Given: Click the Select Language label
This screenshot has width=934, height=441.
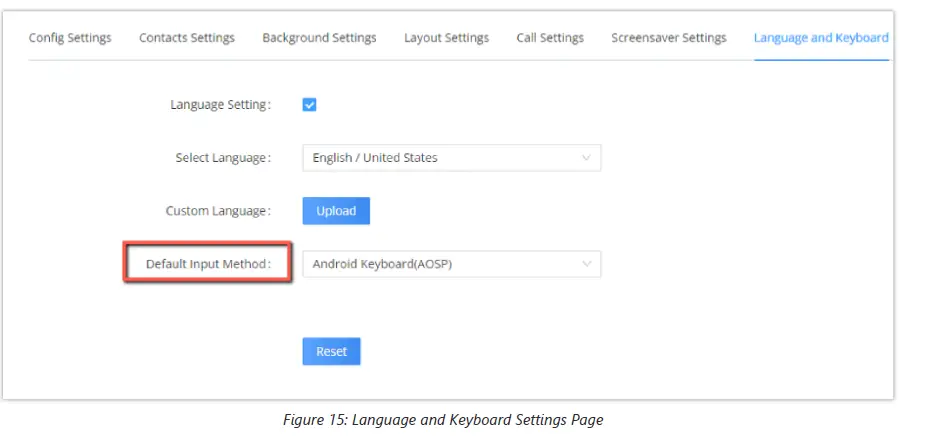Looking at the screenshot, I should tap(222, 158).
